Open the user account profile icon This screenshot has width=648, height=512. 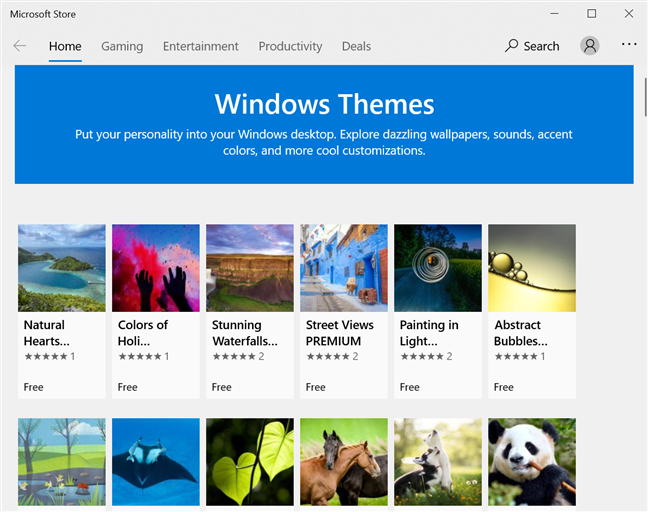(x=590, y=45)
